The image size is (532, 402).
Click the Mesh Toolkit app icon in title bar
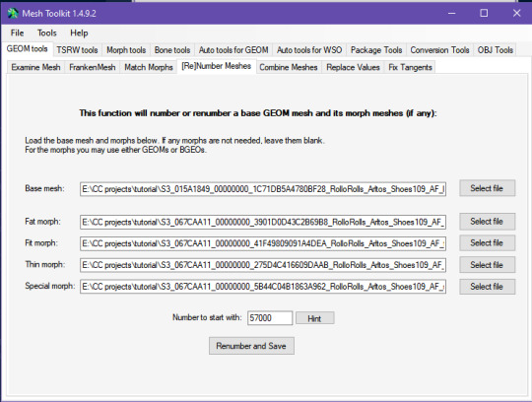13,13
